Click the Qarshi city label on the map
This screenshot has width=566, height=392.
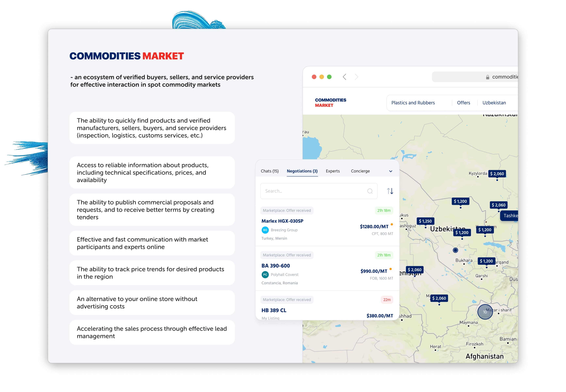click(x=482, y=276)
